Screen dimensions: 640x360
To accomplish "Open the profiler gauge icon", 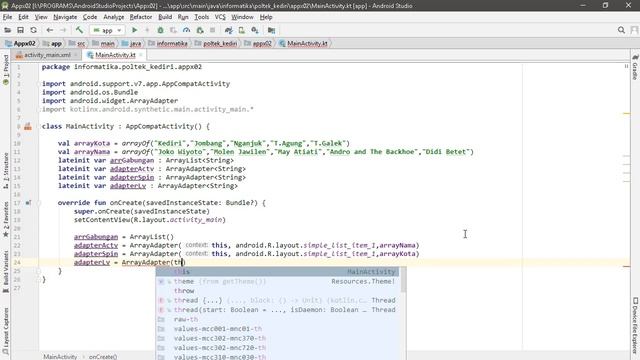I will tap(187, 30).
